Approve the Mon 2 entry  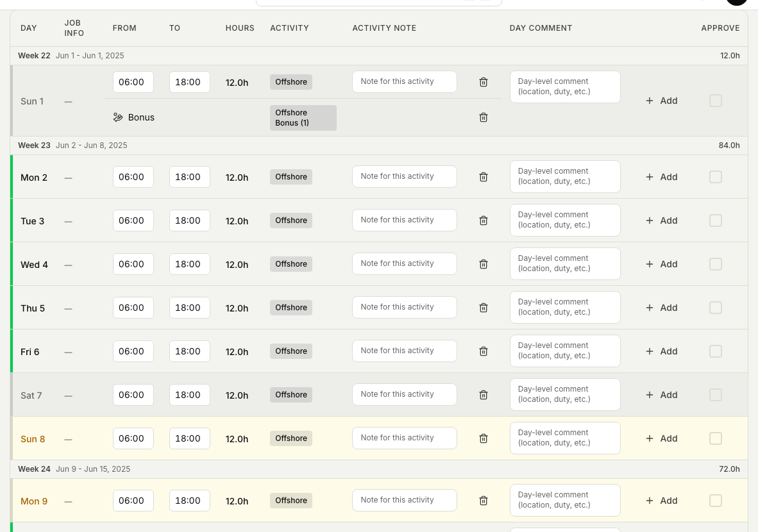[x=716, y=177]
